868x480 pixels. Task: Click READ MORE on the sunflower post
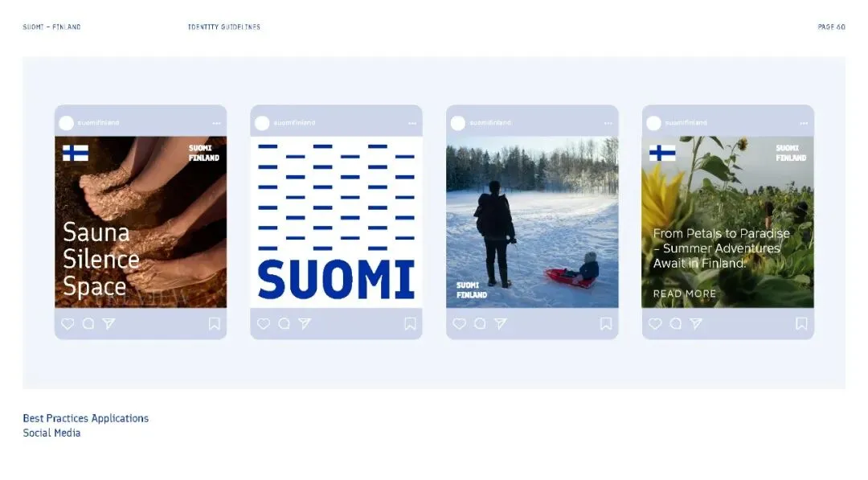[685, 294]
